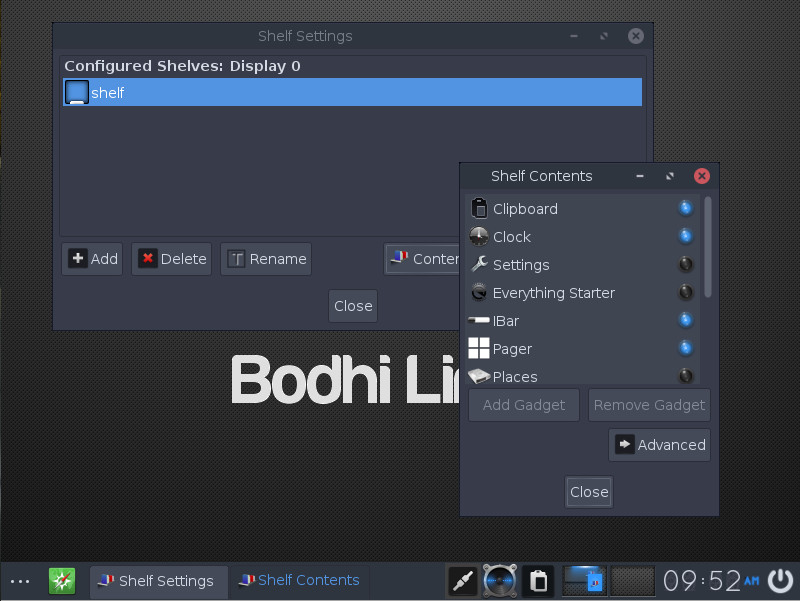Screen dimensions: 800x601
Task: Click the Pager grid icon in the list
Action: tap(479, 348)
